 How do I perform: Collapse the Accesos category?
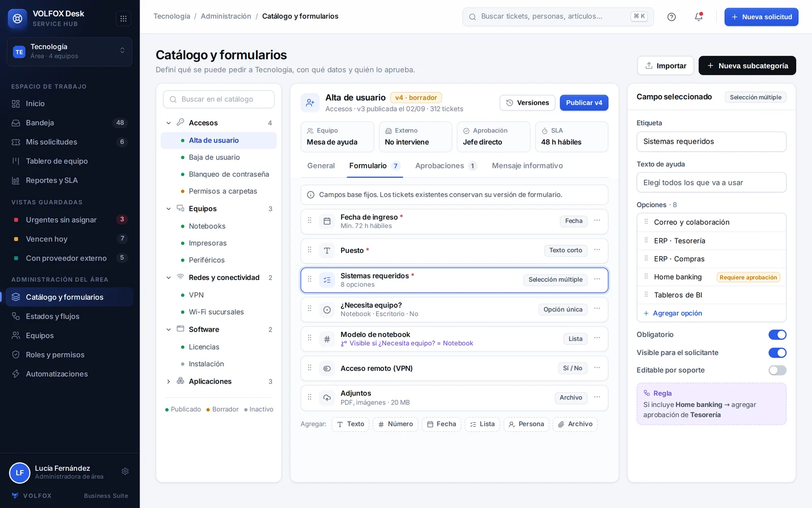tap(168, 123)
